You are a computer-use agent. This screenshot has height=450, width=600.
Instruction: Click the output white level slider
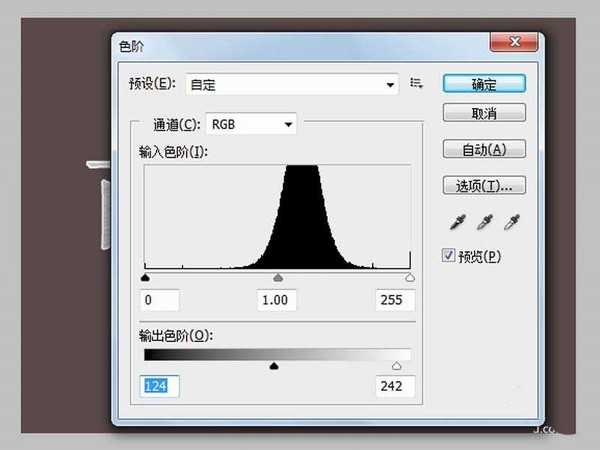pyautogui.click(x=397, y=365)
